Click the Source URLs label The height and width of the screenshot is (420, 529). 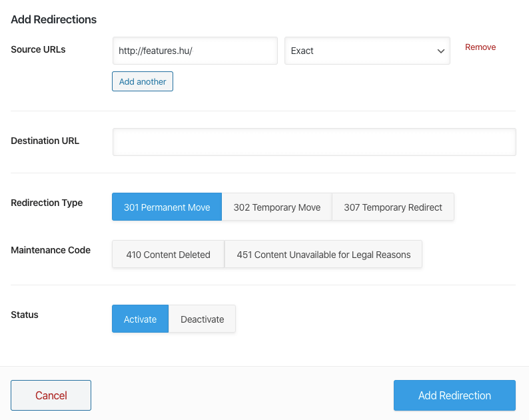(x=38, y=49)
